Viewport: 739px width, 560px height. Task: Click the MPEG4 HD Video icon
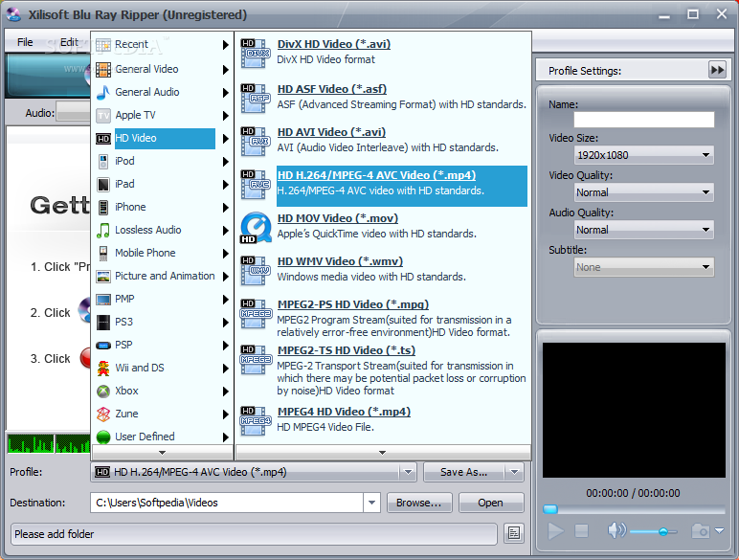(256, 420)
